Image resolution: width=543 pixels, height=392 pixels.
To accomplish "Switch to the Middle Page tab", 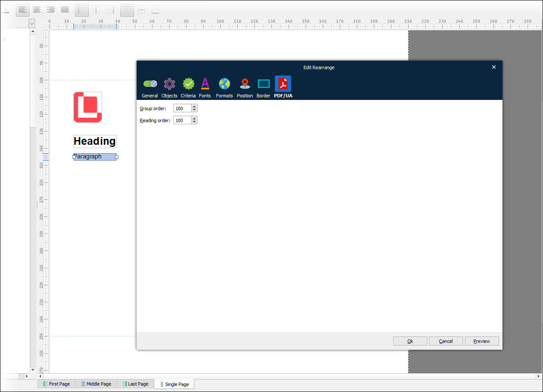I will [96, 384].
